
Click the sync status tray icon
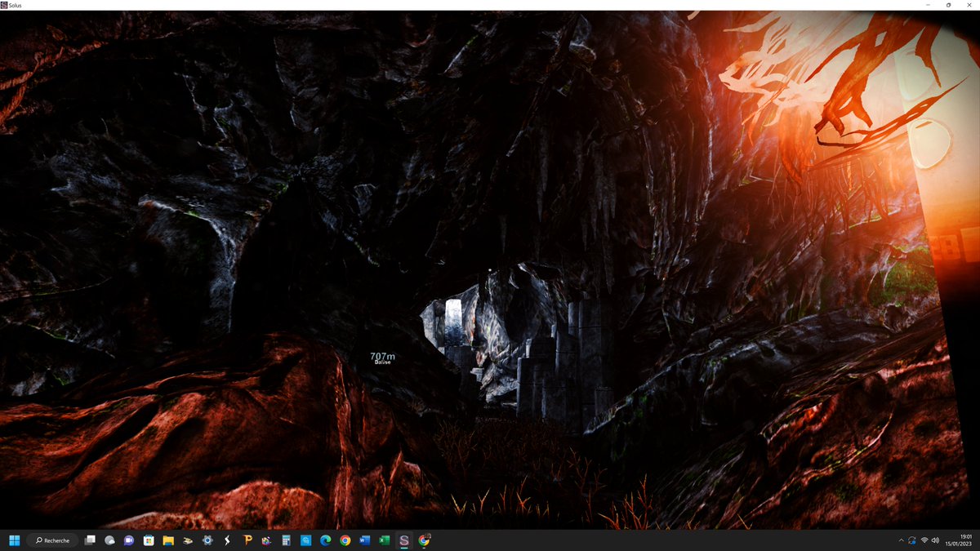coord(912,540)
